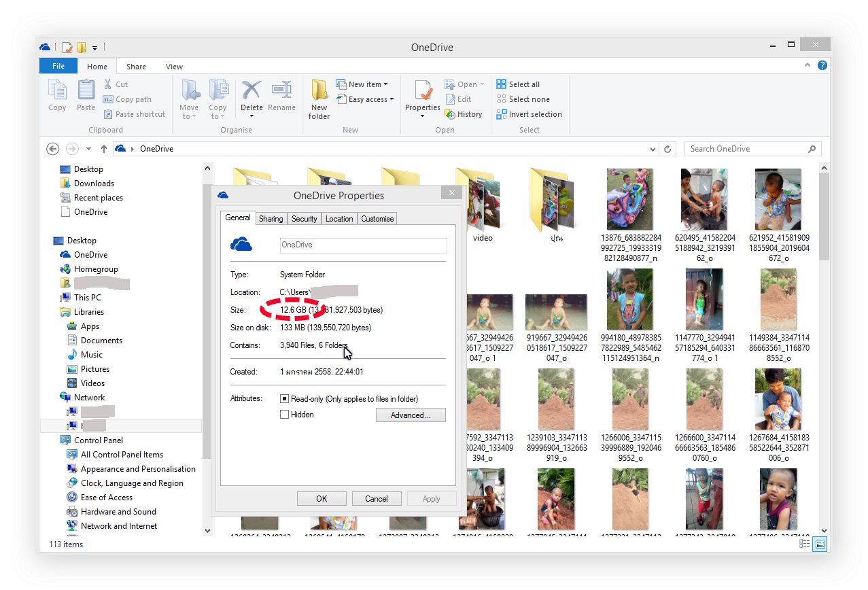
Task: Click the Advanced... attributes button
Action: coord(411,415)
